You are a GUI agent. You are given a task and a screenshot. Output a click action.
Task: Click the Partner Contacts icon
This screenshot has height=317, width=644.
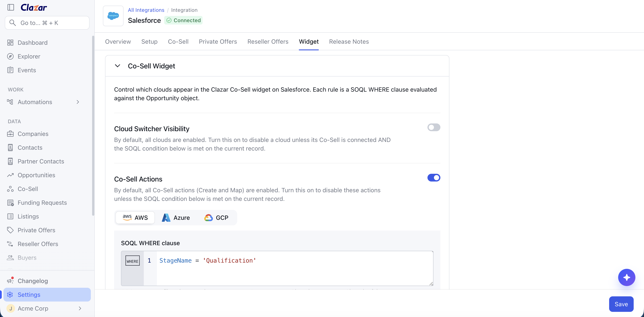(10, 161)
